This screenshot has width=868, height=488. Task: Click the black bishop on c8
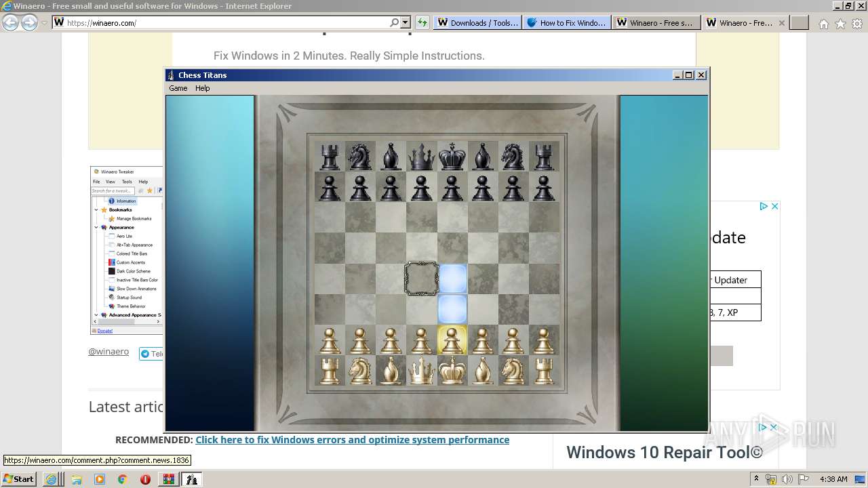(x=391, y=157)
